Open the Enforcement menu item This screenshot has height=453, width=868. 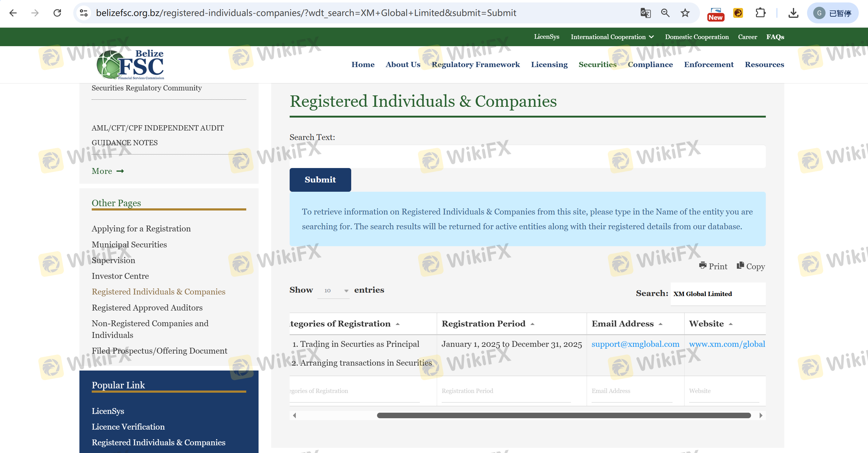(x=708, y=64)
